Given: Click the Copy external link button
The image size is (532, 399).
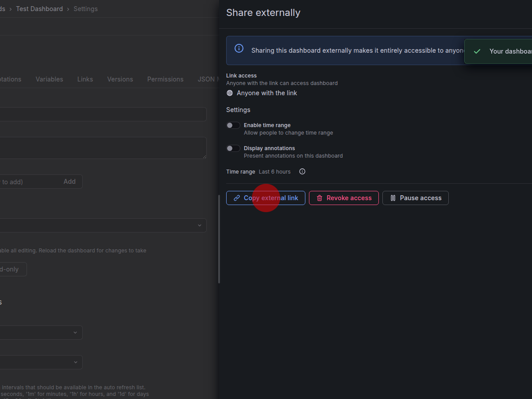Looking at the screenshot, I should click(266, 198).
